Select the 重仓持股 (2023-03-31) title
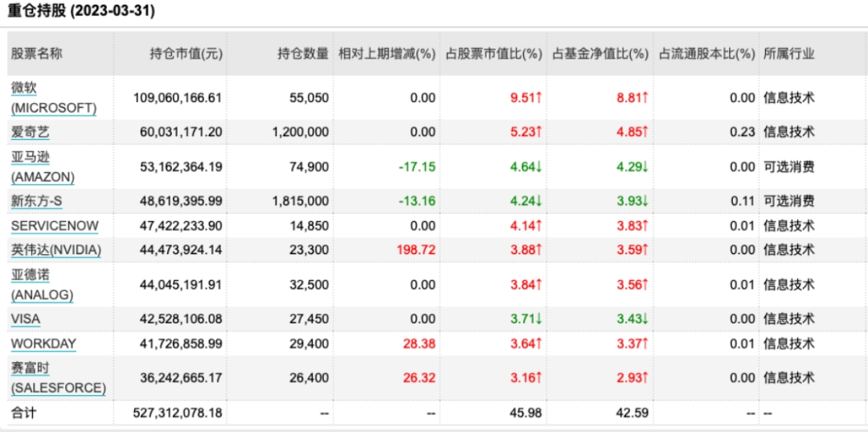The height and width of the screenshot is (432, 868). click(81, 11)
